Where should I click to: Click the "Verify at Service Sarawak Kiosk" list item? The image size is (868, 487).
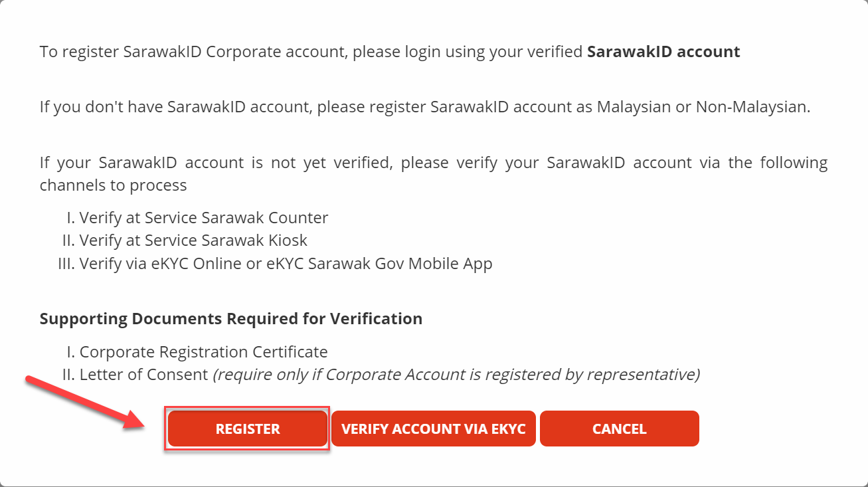click(x=185, y=240)
